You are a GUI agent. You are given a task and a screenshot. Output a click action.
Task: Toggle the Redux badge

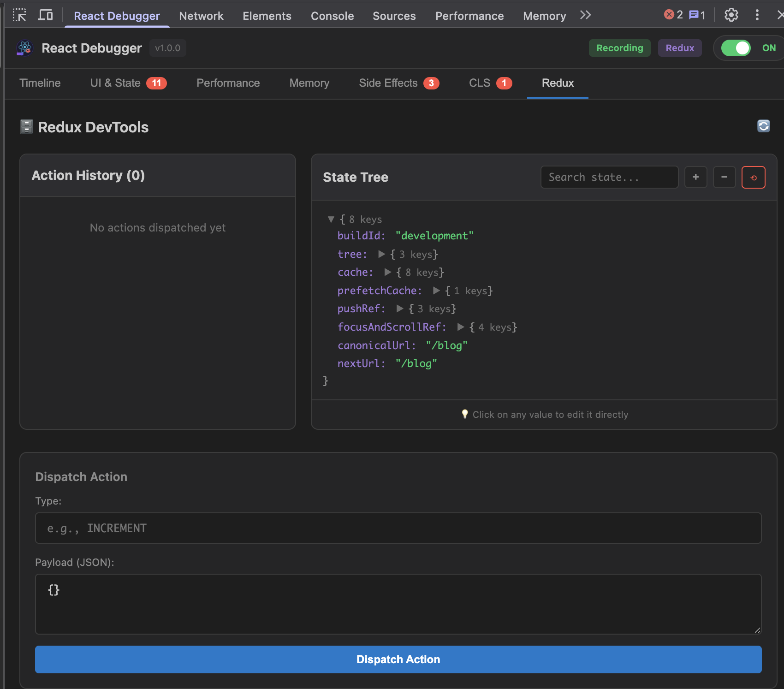(x=680, y=48)
